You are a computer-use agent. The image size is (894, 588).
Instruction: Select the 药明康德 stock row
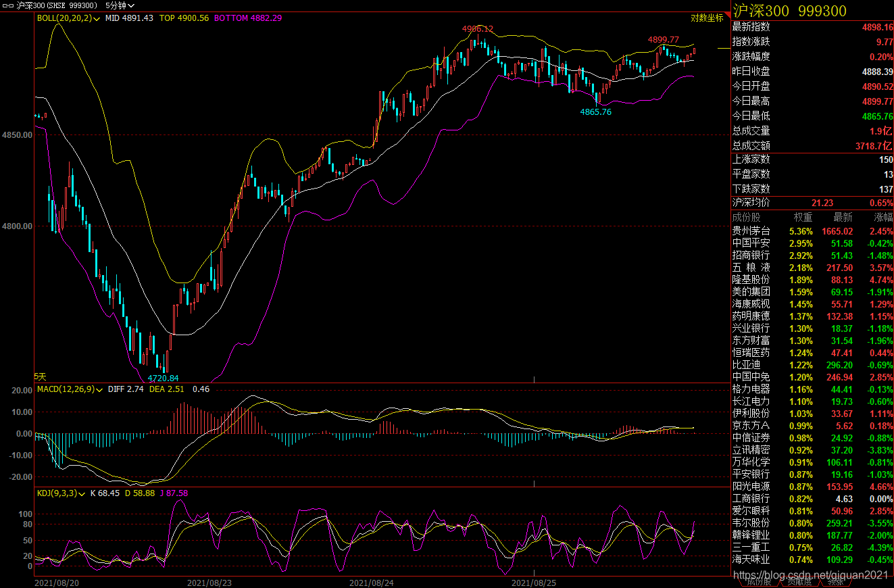[x=813, y=316]
